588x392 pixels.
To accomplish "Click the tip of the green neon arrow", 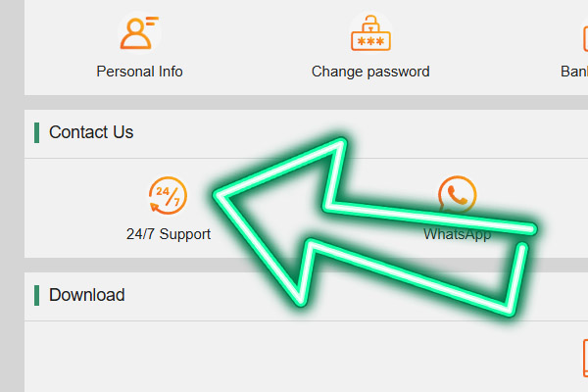I will tap(218, 195).
